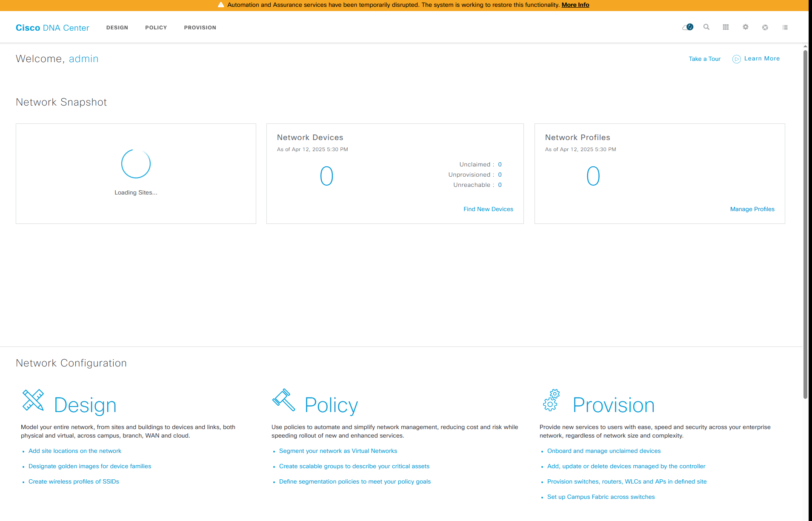Open the settings gear icon
This screenshot has height=521, width=812.
[746, 27]
